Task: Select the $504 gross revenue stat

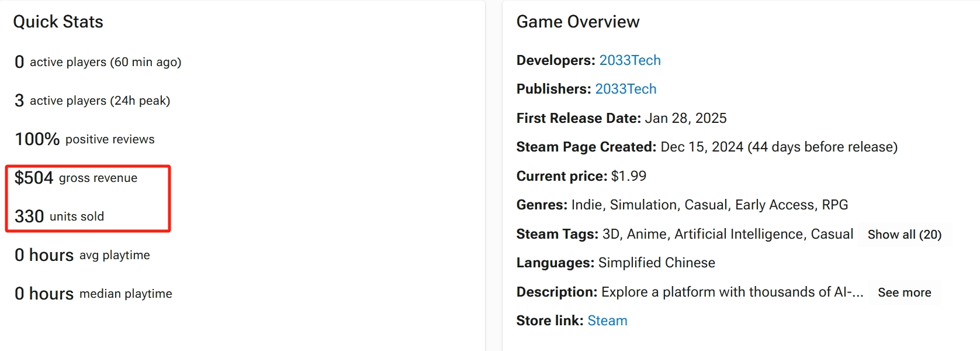Action: [76, 178]
